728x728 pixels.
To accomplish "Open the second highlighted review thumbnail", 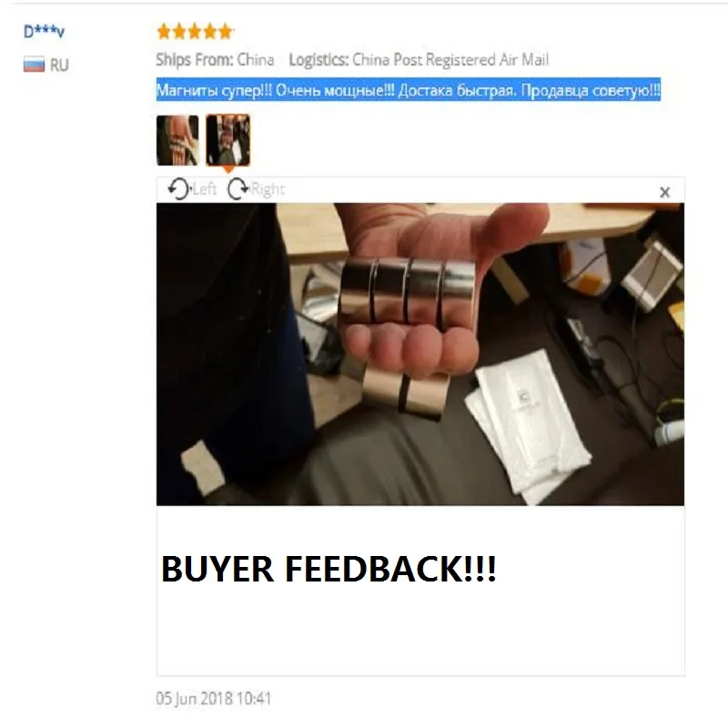I will point(228,140).
